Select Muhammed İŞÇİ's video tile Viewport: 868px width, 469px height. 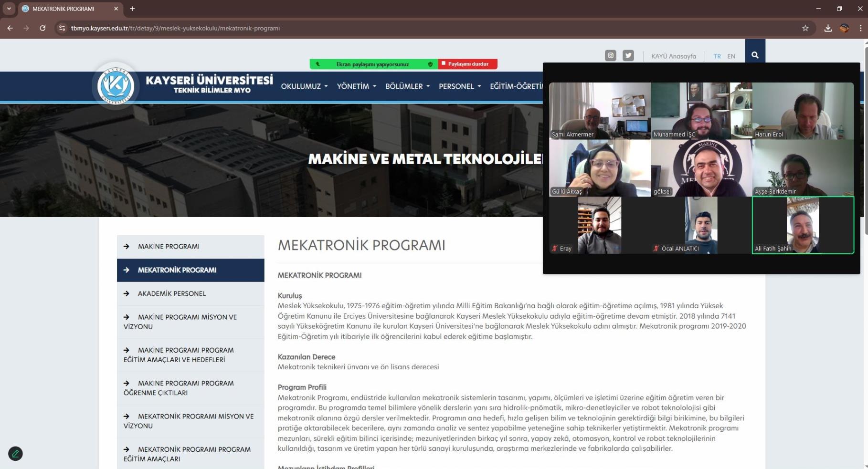coord(701,111)
